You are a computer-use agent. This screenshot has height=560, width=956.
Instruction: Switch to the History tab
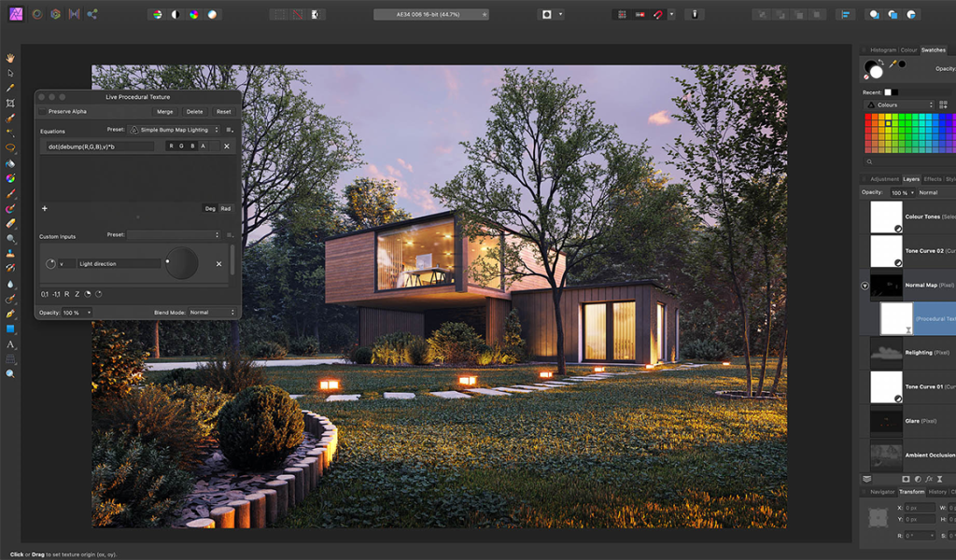(937, 492)
